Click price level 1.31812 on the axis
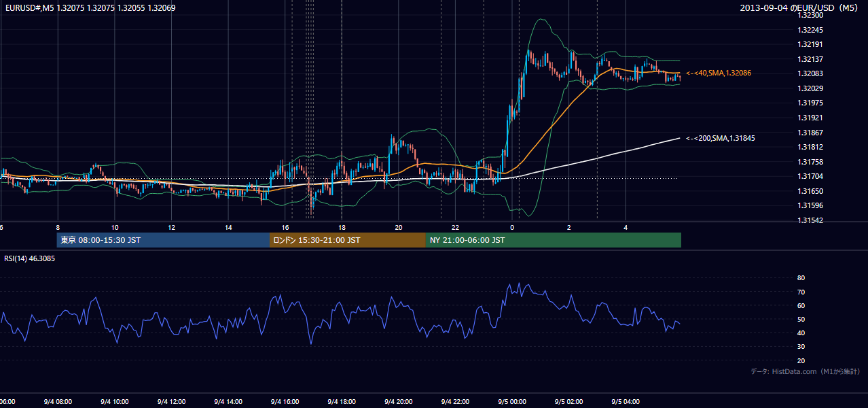The height and width of the screenshot is (408, 868). [810, 147]
